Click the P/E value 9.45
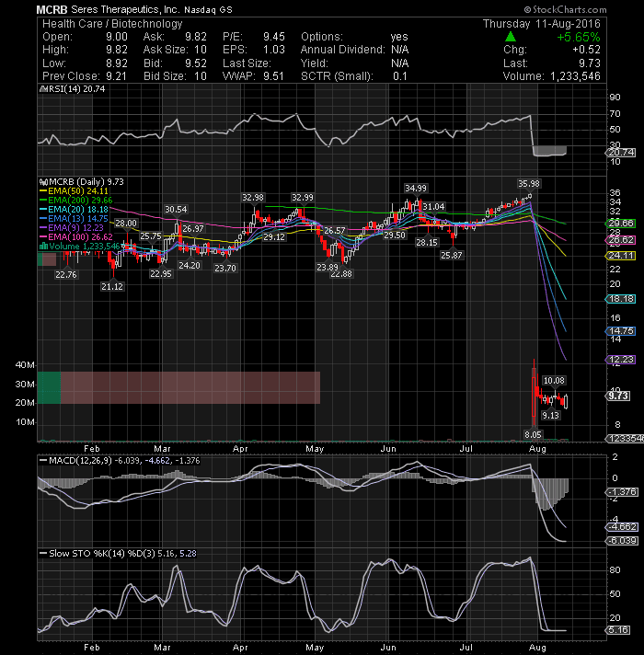 point(274,37)
